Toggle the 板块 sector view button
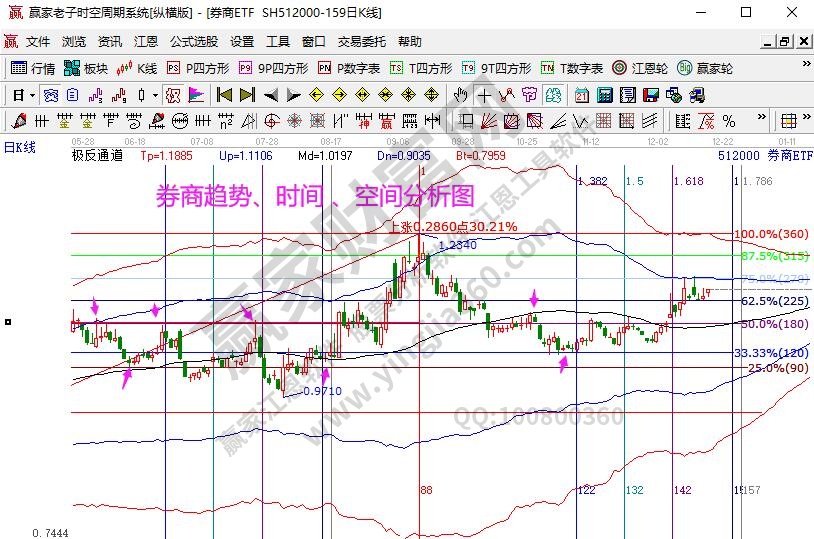 pos(86,68)
